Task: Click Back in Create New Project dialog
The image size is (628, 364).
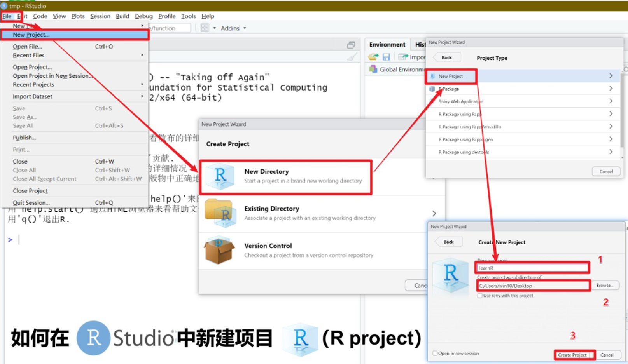Action: pyautogui.click(x=449, y=242)
